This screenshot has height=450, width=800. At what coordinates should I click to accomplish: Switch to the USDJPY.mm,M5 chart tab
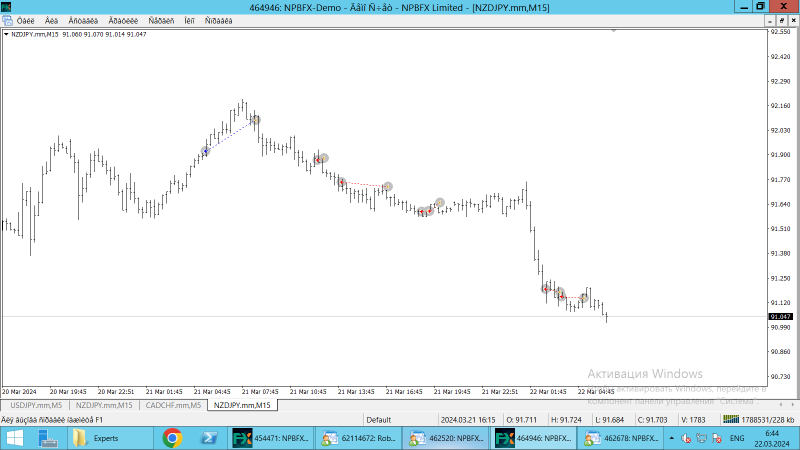(36, 405)
